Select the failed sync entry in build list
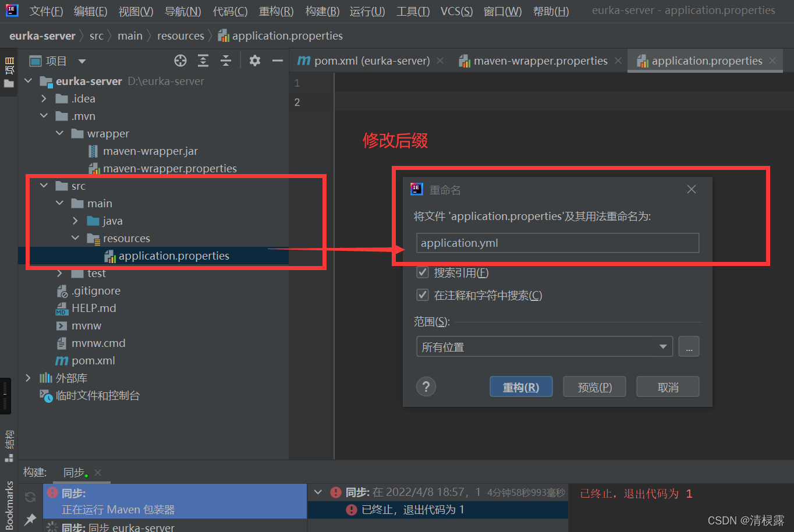Image resolution: width=794 pixels, height=532 pixels. coord(175,501)
